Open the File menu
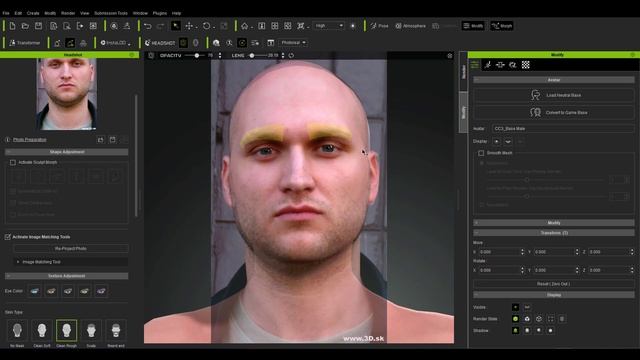640x360 pixels. pos(6,13)
